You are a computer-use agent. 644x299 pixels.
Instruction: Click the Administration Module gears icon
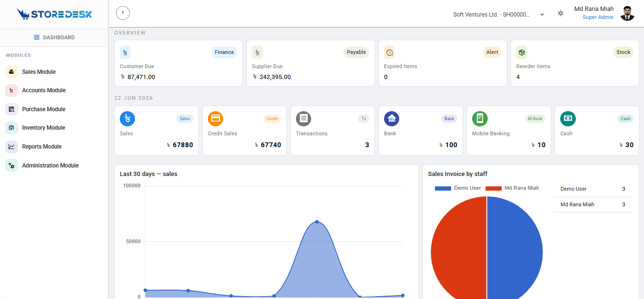[11, 166]
